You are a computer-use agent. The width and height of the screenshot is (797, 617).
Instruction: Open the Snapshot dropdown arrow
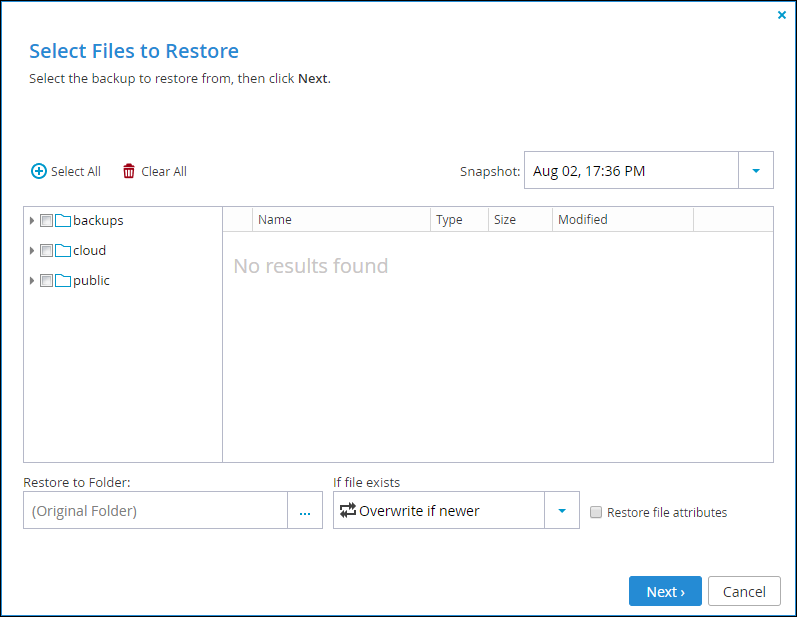[756, 170]
